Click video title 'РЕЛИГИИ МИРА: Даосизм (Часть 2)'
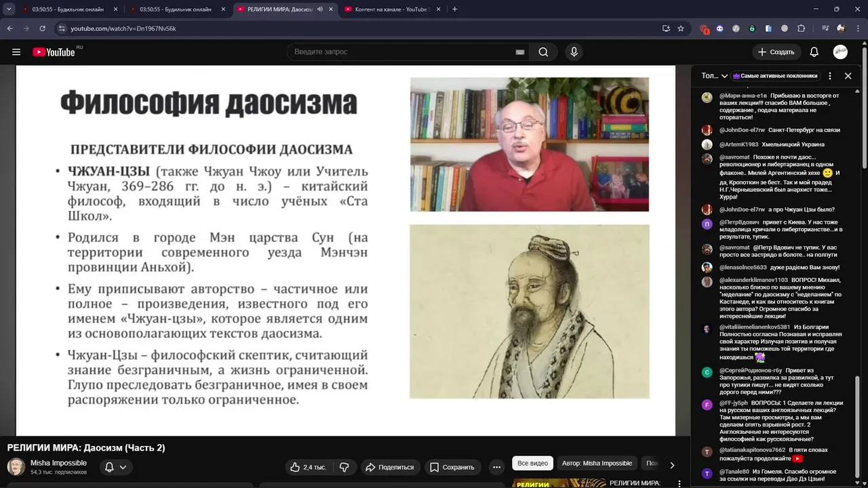The height and width of the screenshot is (488, 868). 86,447
